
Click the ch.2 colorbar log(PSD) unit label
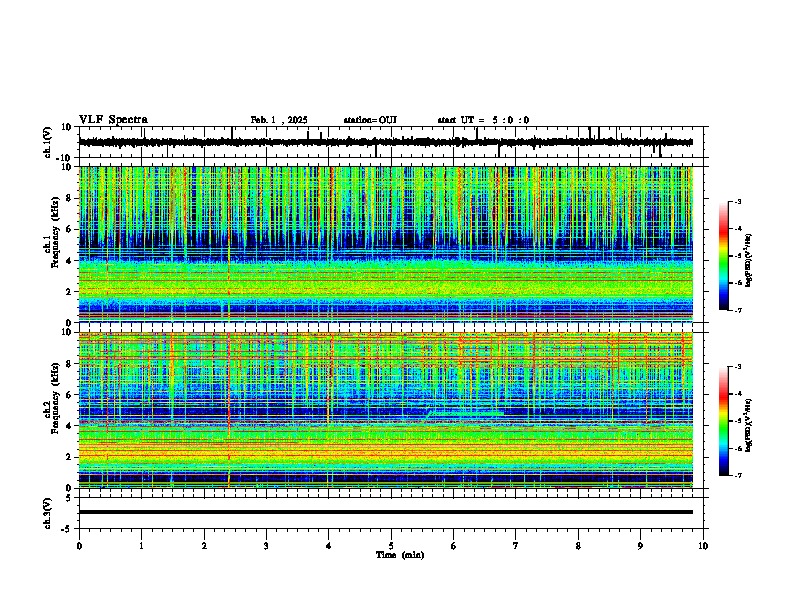click(x=749, y=426)
